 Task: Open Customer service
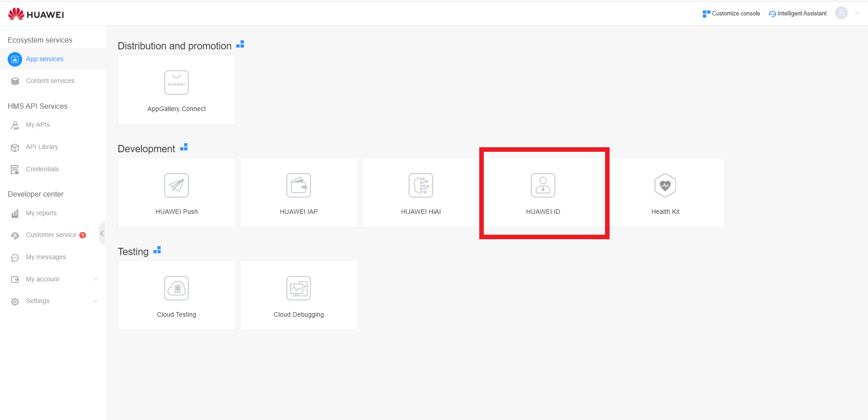(x=51, y=235)
